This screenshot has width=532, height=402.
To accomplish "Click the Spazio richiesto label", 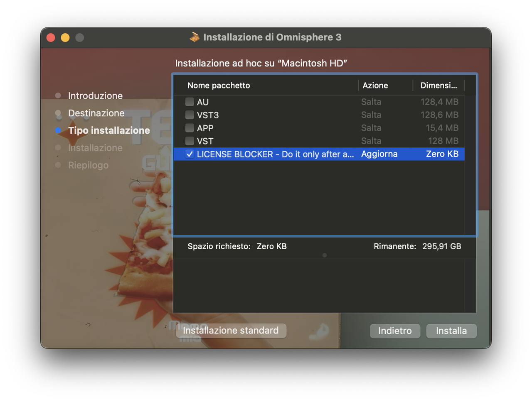I will tap(219, 246).
